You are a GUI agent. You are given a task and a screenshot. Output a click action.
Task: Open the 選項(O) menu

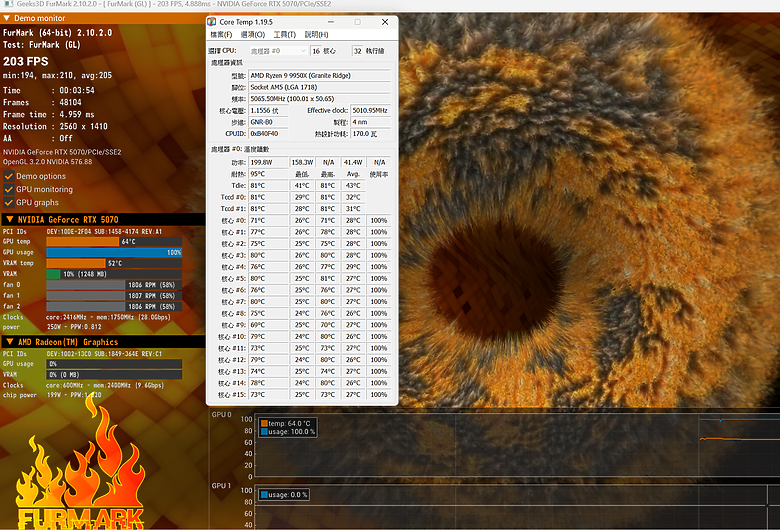(253, 34)
